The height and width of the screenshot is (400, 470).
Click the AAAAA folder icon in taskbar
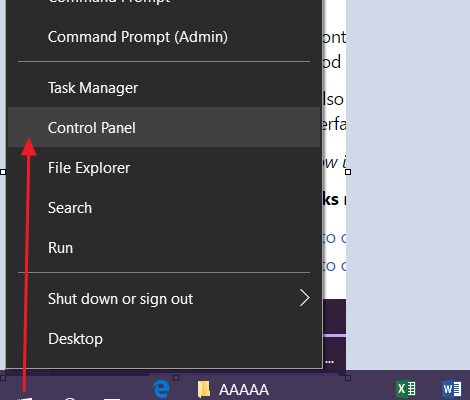click(x=203, y=389)
